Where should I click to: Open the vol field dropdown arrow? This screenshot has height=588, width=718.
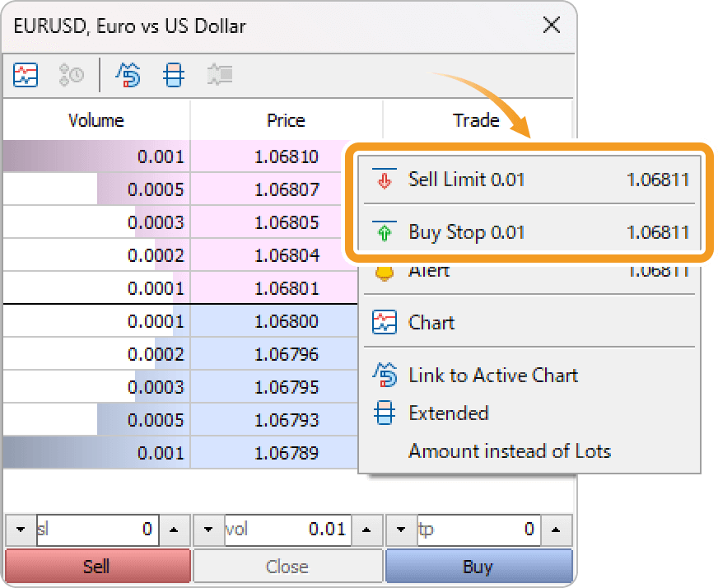coord(208,530)
